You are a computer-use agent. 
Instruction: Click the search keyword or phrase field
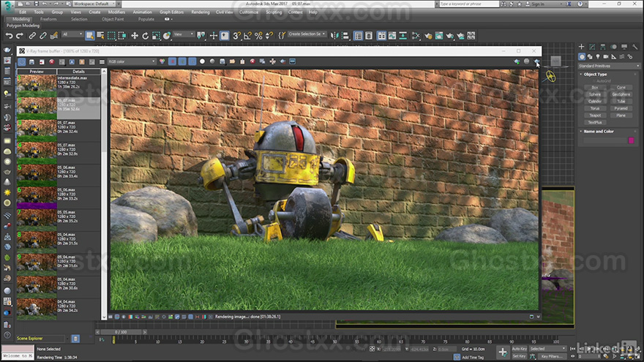(468, 4)
